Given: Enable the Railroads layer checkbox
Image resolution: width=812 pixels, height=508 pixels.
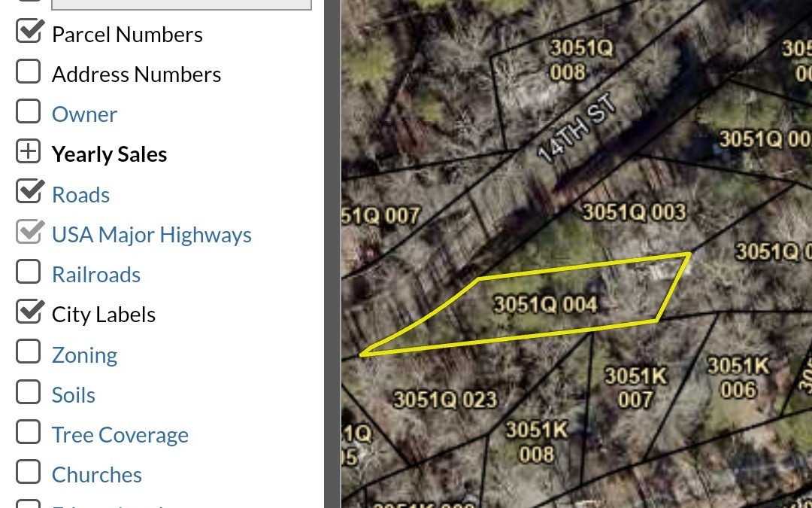Looking at the screenshot, I should pos(29,272).
